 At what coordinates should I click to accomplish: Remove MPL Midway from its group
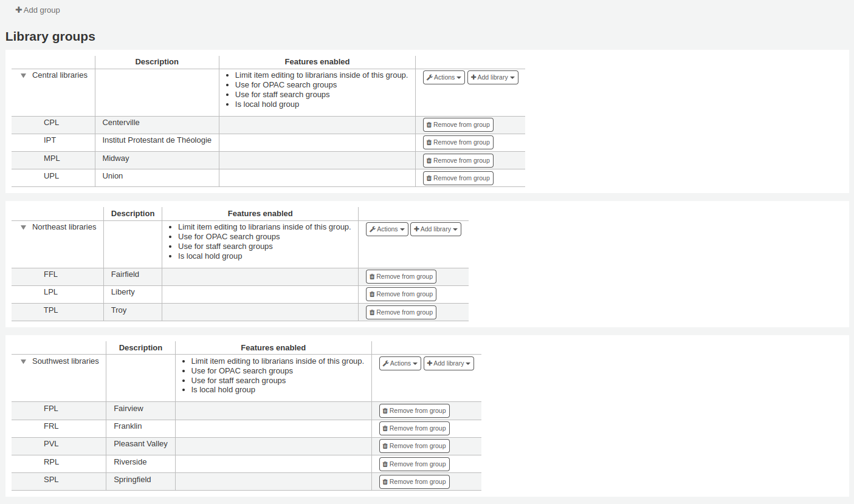[x=458, y=160]
